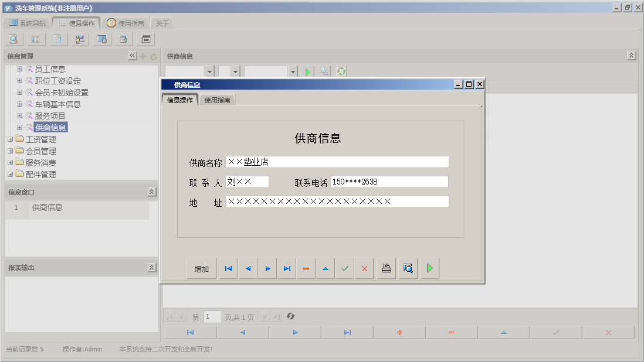Click the last-record button in the bottom bar
The image size is (644, 362).
347,333
